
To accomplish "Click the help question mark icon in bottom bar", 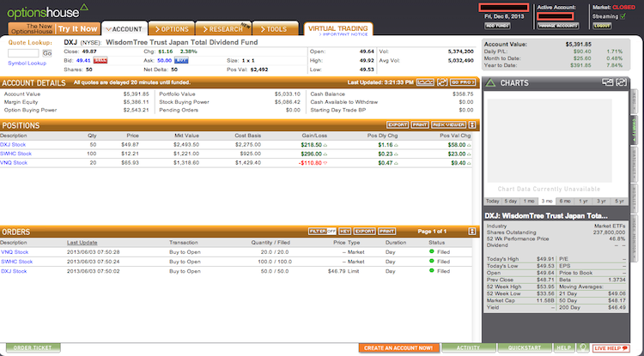I will (x=583, y=347).
